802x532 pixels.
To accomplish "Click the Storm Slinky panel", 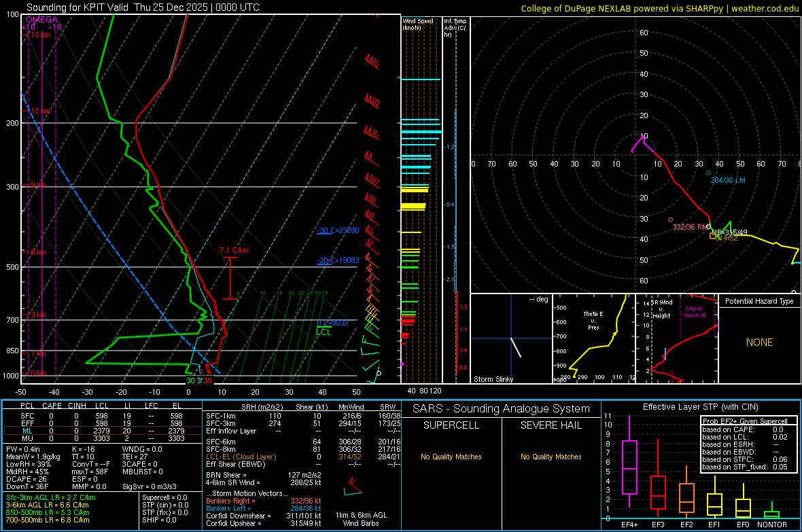I will point(511,338).
